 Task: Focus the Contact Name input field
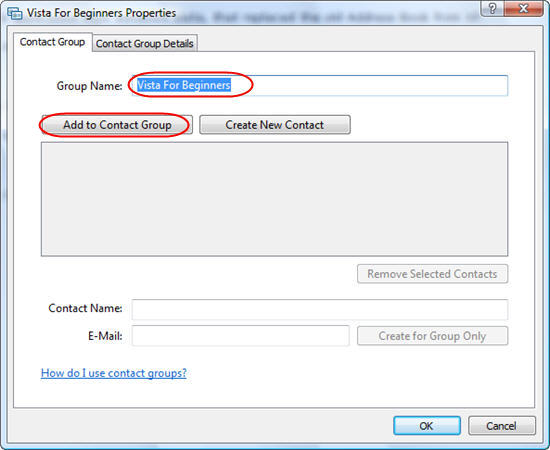(320, 309)
